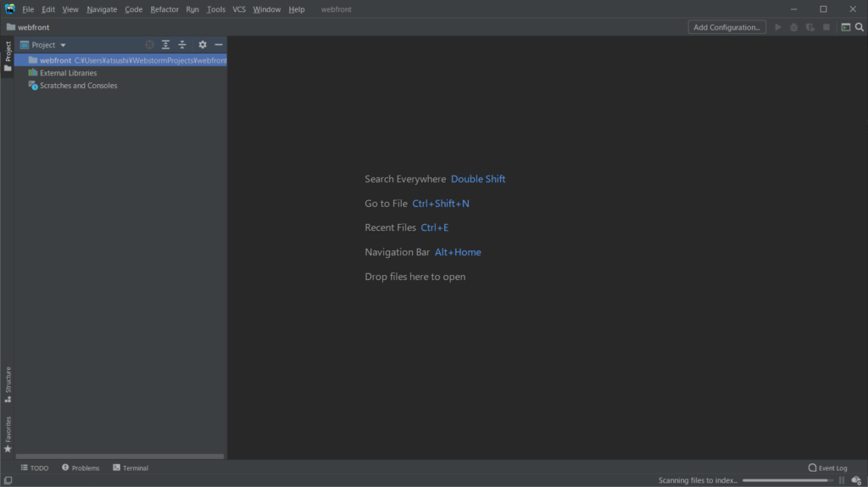This screenshot has width=868, height=487.
Task: Open the TODO tool window tab
Action: click(x=34, y=468)
